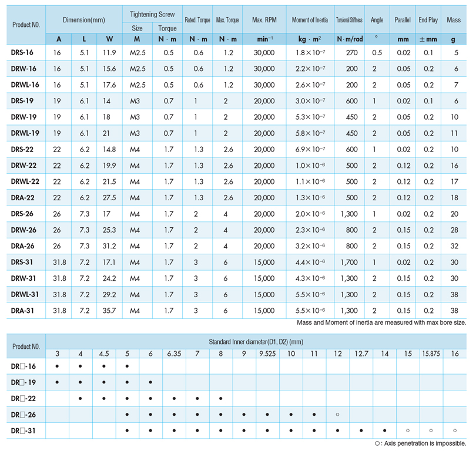Select the 1,700 torsional stiffness value
The height and width of the screenshot is (451, 476).
click(x=349, y=262)
